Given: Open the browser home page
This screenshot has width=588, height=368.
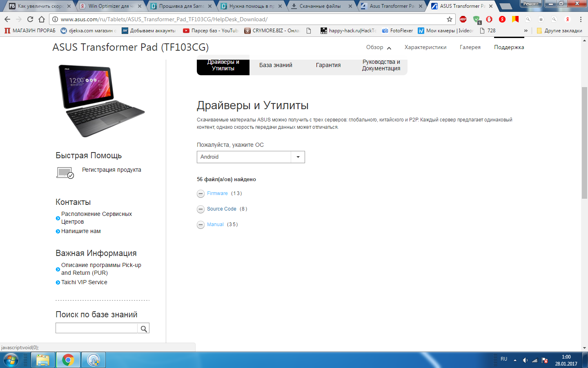Looking at the screenshot, I should (42, 19).
